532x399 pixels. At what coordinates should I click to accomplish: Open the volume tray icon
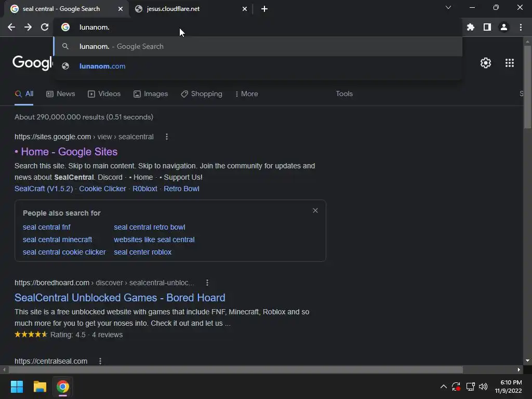(x=483, y=387)
